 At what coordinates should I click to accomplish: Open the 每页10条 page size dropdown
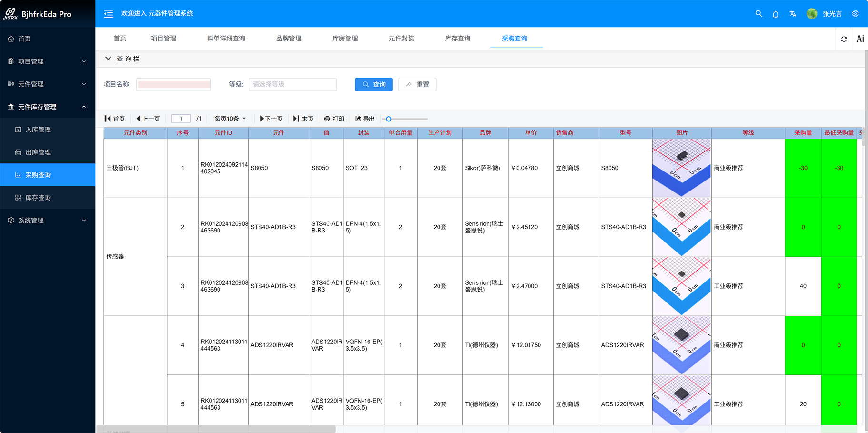230,119
